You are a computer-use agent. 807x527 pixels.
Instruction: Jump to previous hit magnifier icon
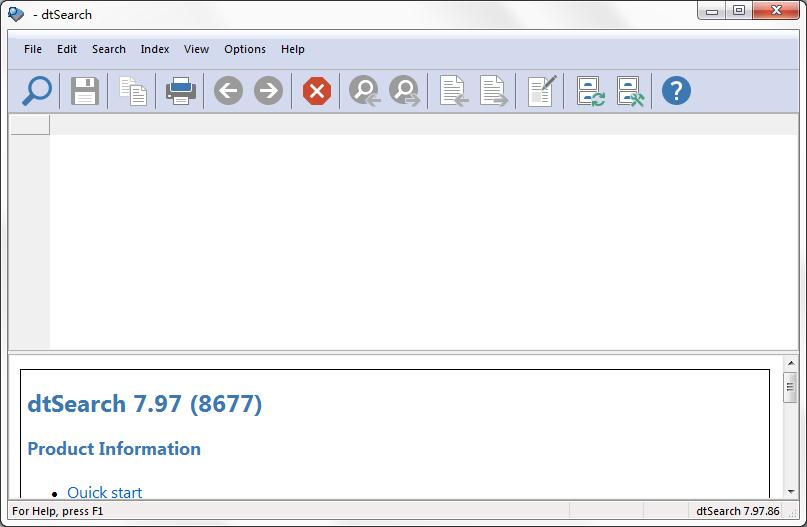(364, 91)
